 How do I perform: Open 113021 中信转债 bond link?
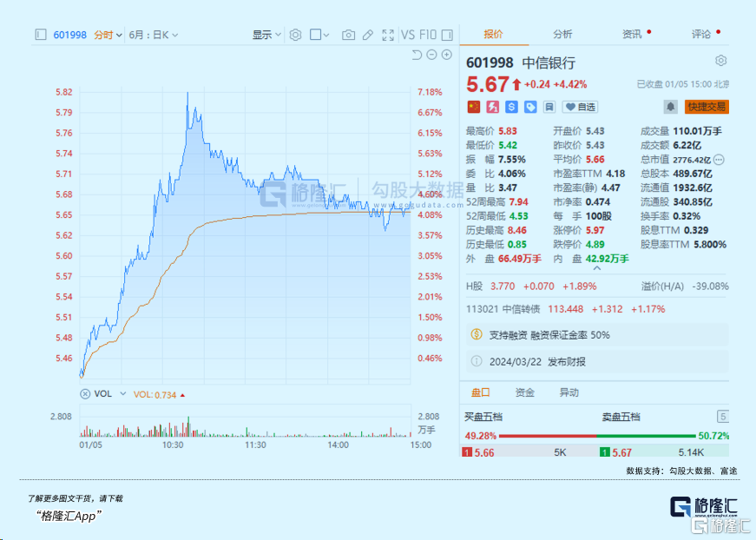click(x=503, y=308)
